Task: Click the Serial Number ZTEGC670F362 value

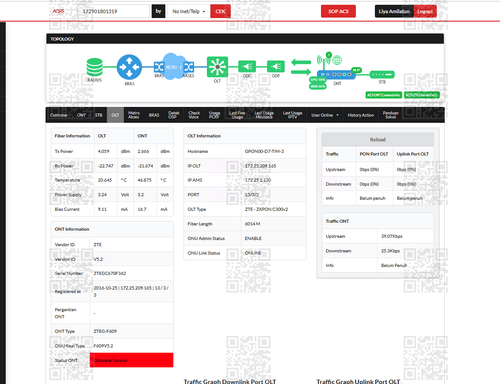Action: coord(110,273)
